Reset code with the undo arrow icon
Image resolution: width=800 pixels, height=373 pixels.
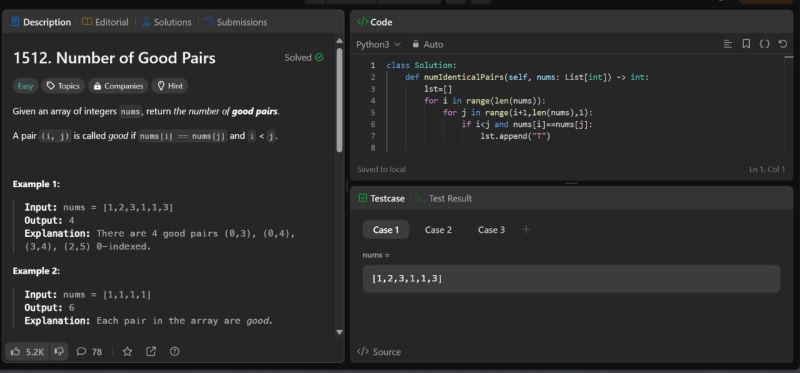pos(783,44)
